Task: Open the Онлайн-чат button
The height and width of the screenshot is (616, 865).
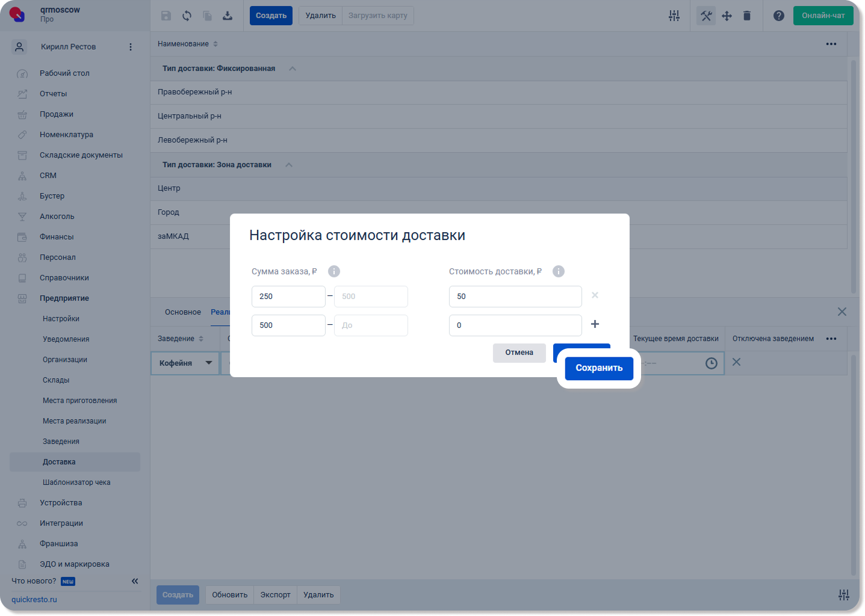Action: click(823, 16)
